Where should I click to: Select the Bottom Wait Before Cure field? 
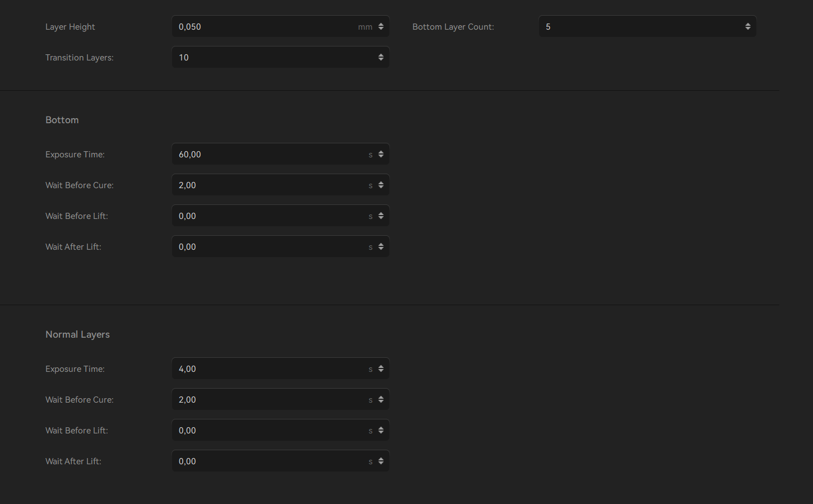280,185
